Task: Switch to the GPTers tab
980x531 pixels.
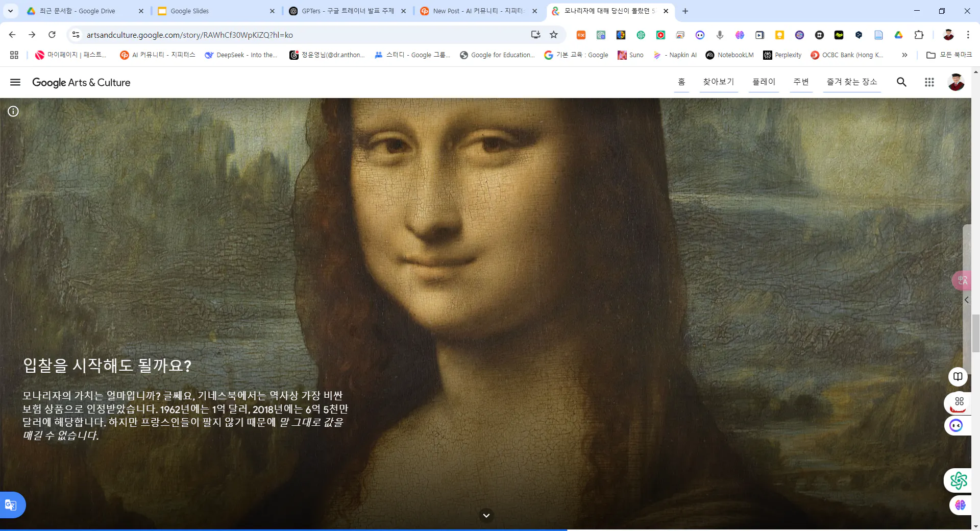Action: 347,11
